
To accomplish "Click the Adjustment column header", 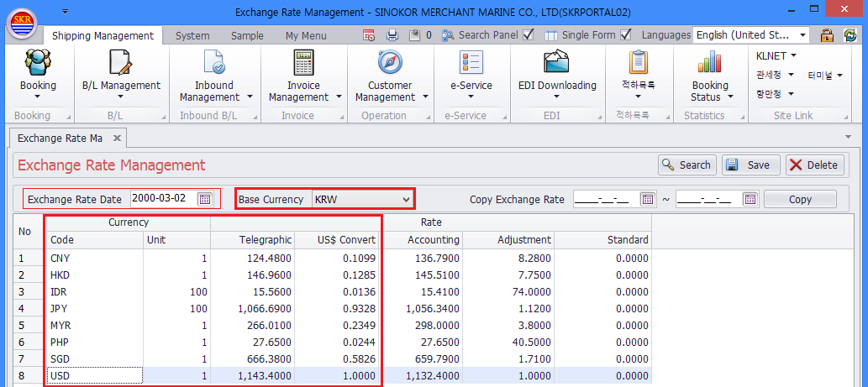I will (x=508, y=240).
